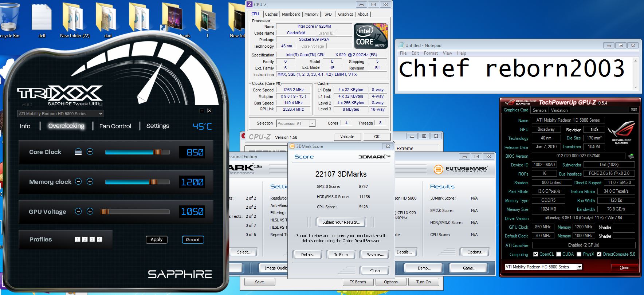This screenshot has width=644, height=295.
Task: Click the Core Clock slider bar
Action: pos(137,152)
